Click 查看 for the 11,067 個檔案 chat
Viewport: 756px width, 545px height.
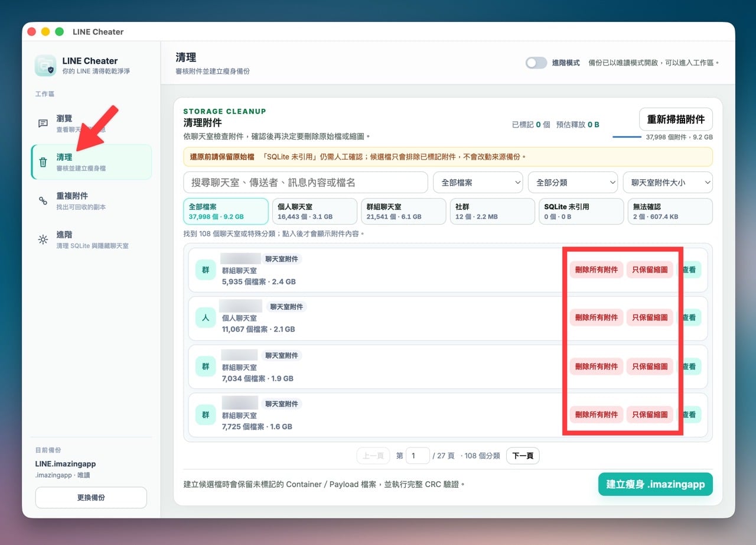coord(689,318)
